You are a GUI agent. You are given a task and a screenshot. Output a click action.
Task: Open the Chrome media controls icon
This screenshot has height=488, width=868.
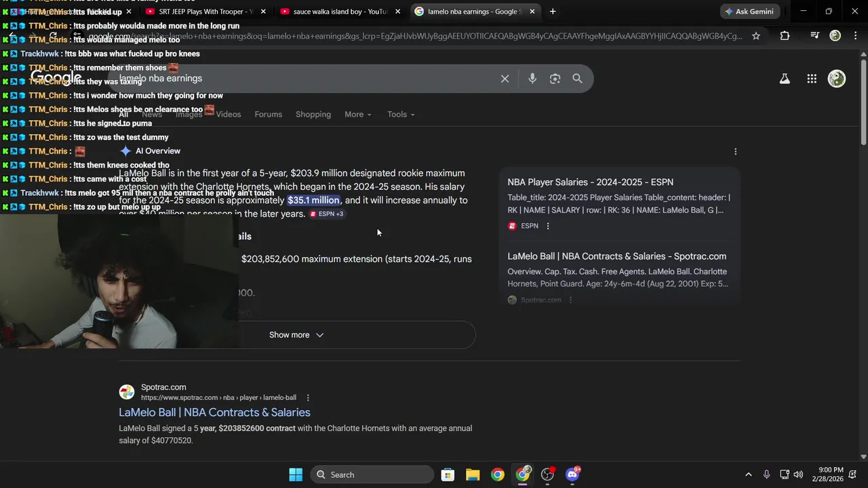(x=814, y=36)
